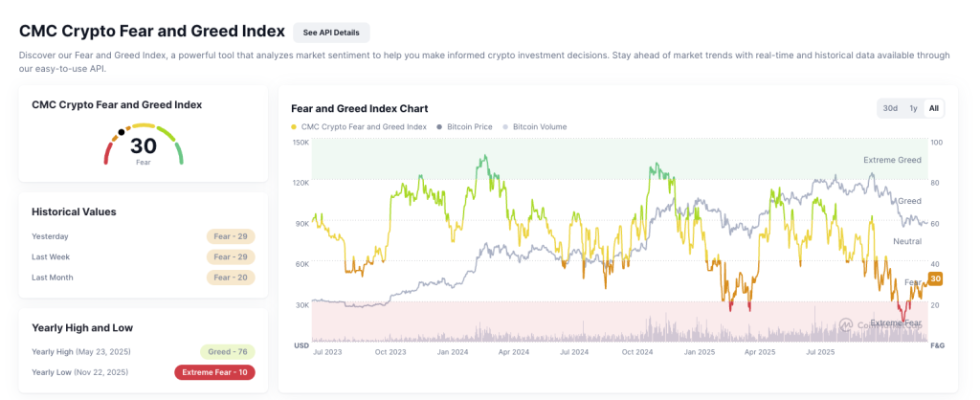Click the Extreme Greed zone label
This screenshot has width=980, height=400.
892,160
